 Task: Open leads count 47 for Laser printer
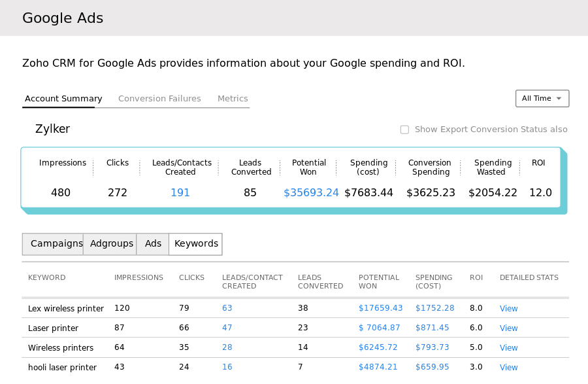(227, 328)
